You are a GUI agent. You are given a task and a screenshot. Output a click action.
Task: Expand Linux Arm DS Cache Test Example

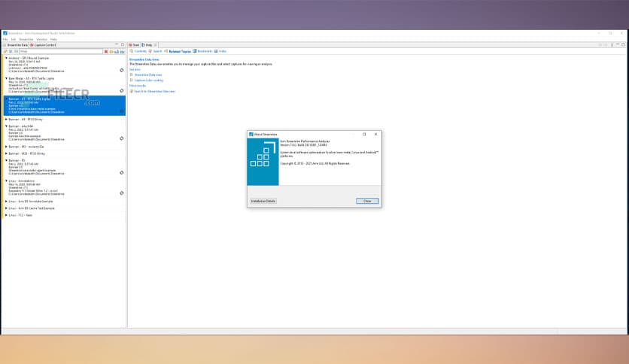pyautogui.click(x=6, y=208)
